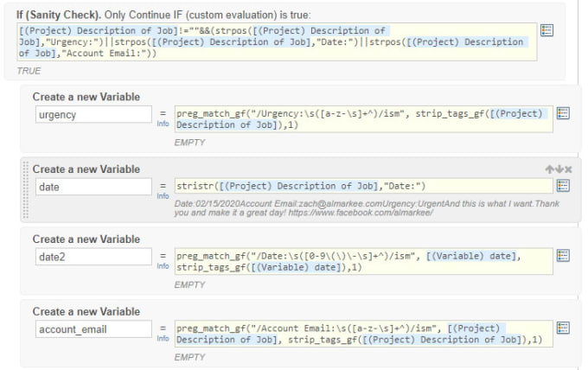Select the TRUE result under Sanity Check
The width and height of the screenshot is (588, 370).
29,71
